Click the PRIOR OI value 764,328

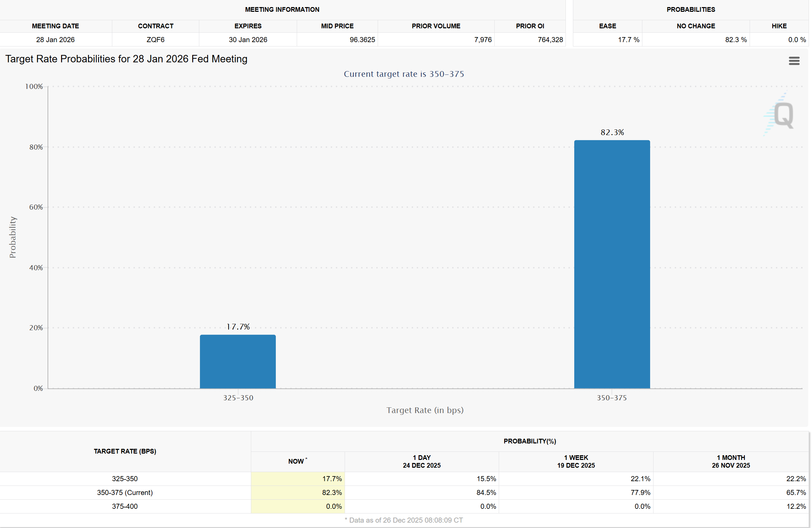[x=550, y=39]
